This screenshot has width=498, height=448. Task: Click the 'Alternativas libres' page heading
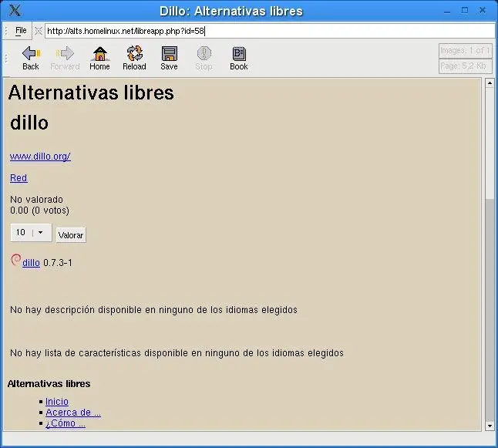[x=91, y=93]
